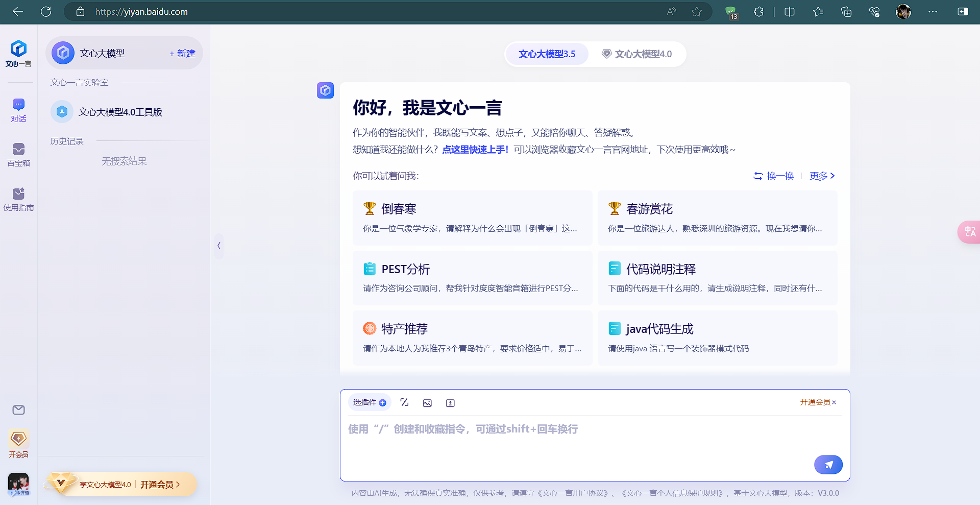The image size is (980, 505).
Task: Open the user avatar at sidebar bottom
Action: point(18,484)
